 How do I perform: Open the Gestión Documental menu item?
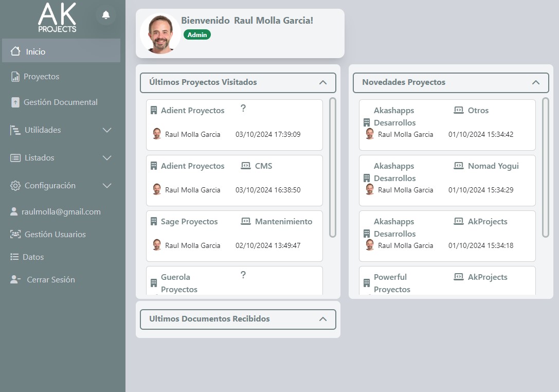(x=61, y=102)
